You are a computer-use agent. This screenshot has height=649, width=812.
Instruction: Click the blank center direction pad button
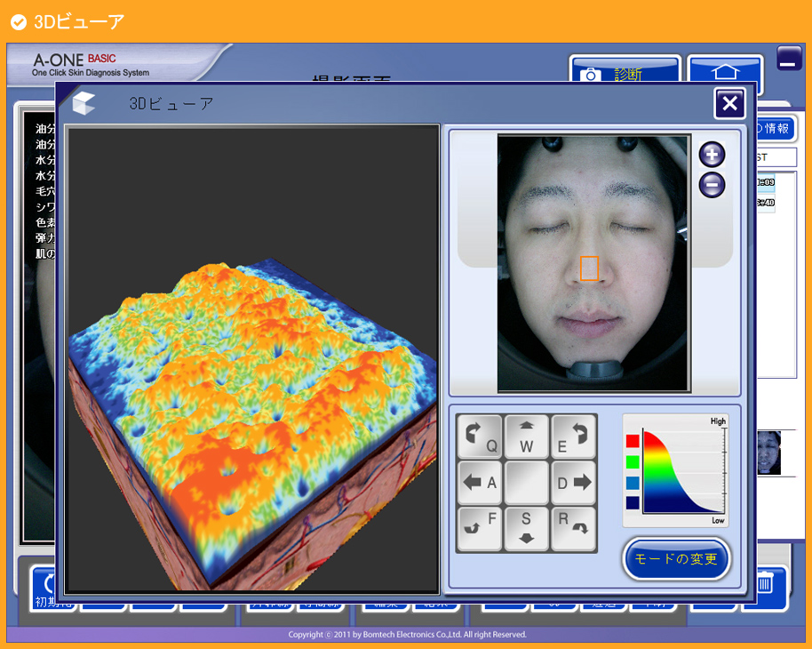click(x=526, y=483)
